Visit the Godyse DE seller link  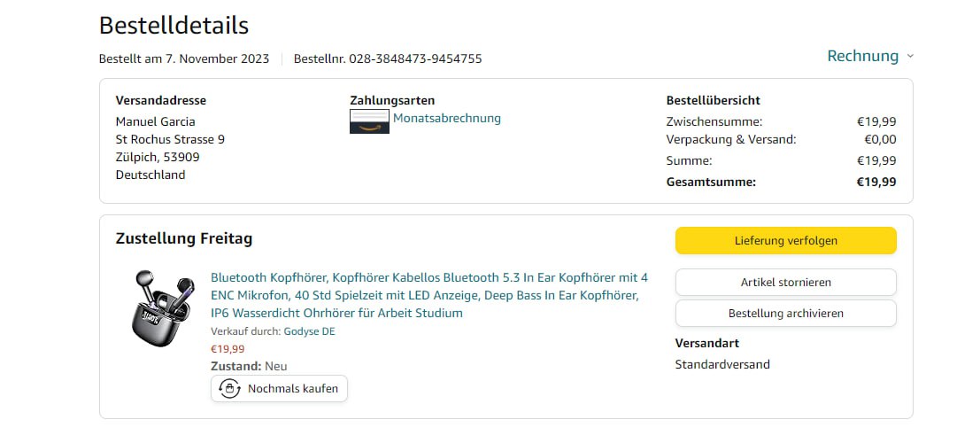click(x=309, y=331)
